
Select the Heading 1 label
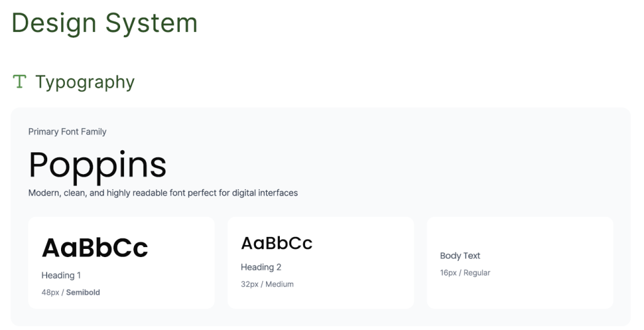(61, 275)
